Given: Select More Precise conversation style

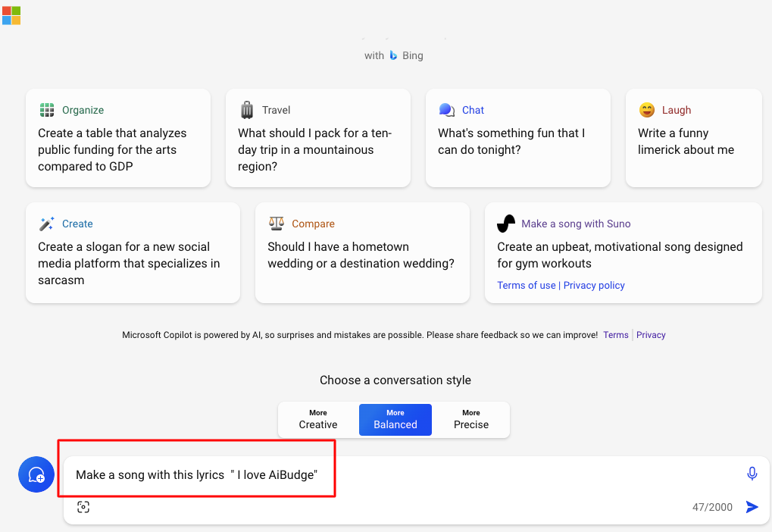Looking at the screenshot, I should pyautogui.click(x=471, y=420).
